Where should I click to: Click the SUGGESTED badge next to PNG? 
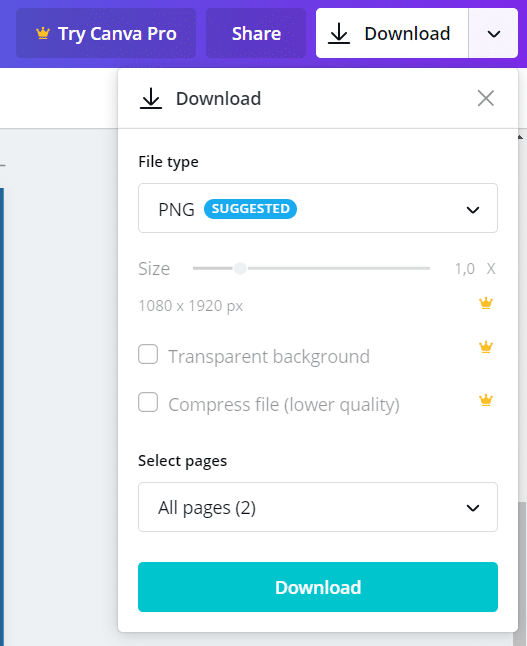[x=251, y=209]
